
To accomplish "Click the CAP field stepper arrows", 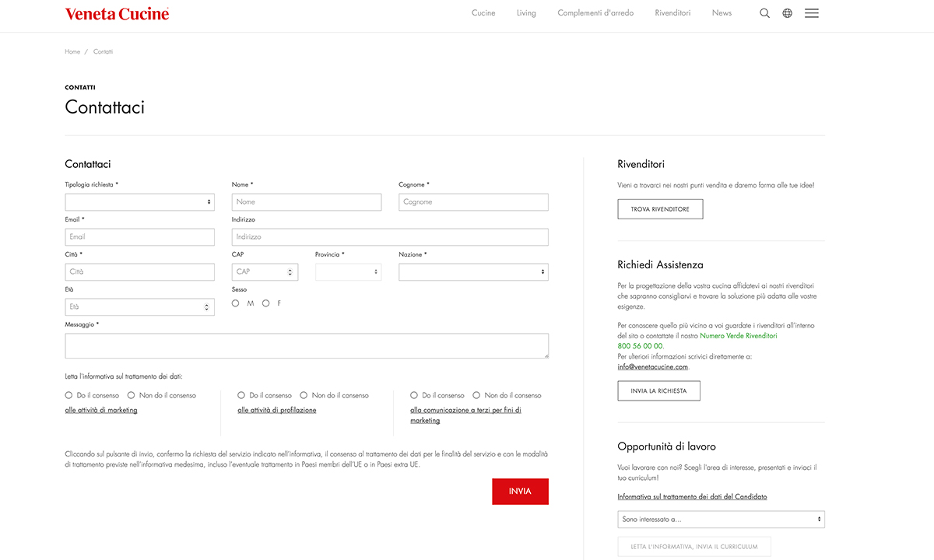I will tap(290, 272).
